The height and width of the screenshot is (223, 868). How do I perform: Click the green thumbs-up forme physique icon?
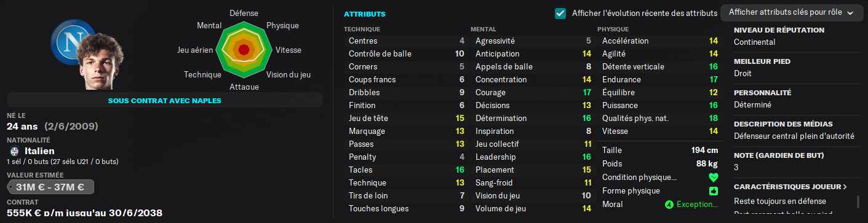pyautogui.click(x=714, y=191)
